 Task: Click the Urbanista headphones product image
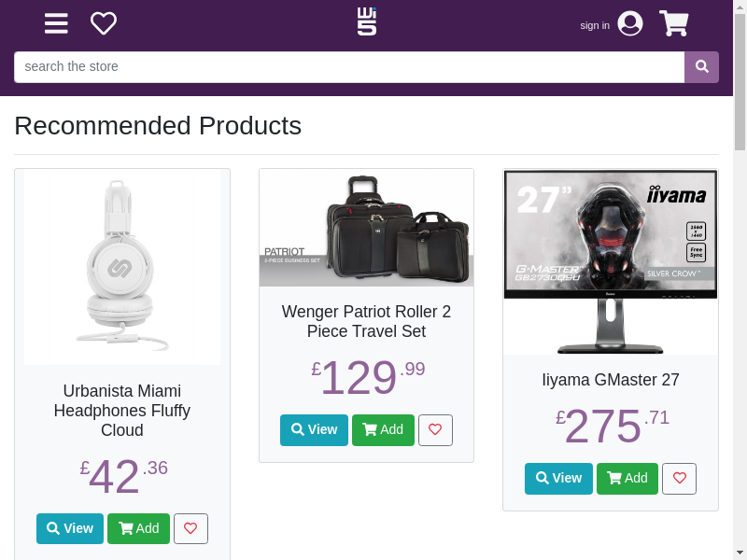coord(122,267)
